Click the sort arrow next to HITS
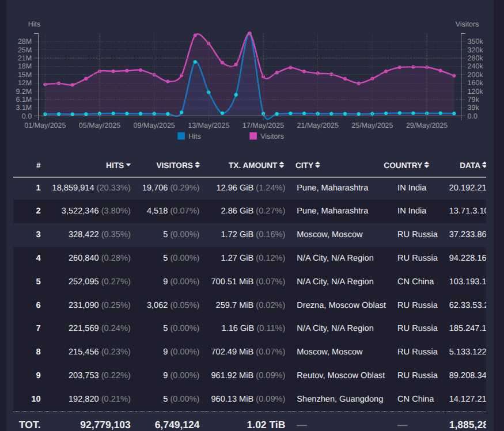This screenshot has height=431, width=504. pos(128,165)
